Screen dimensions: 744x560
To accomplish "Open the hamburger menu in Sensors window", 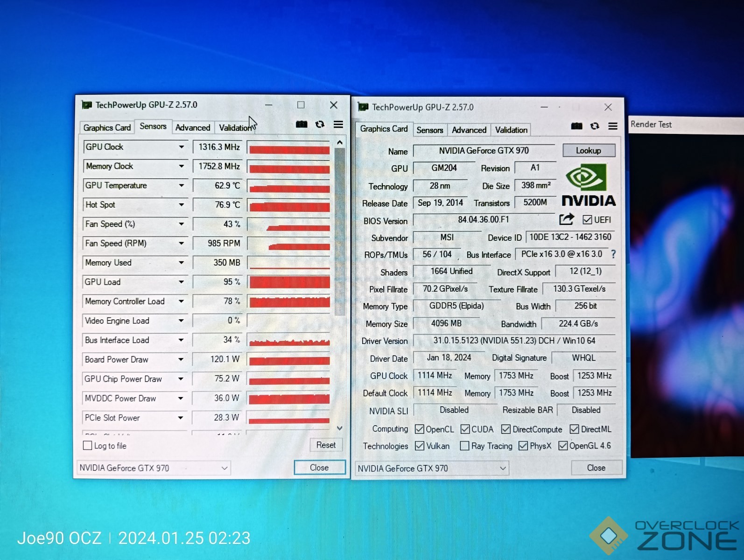I will pos(338,124).
